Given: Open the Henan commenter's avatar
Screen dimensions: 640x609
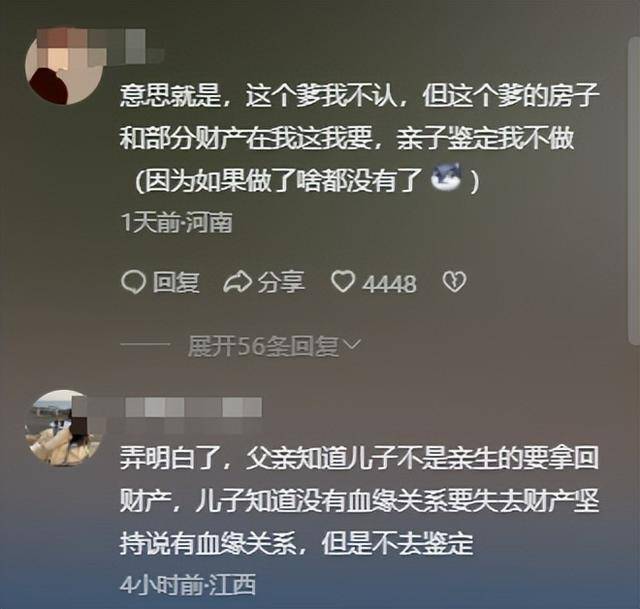Looking at the screenshot, I should 63,67.
